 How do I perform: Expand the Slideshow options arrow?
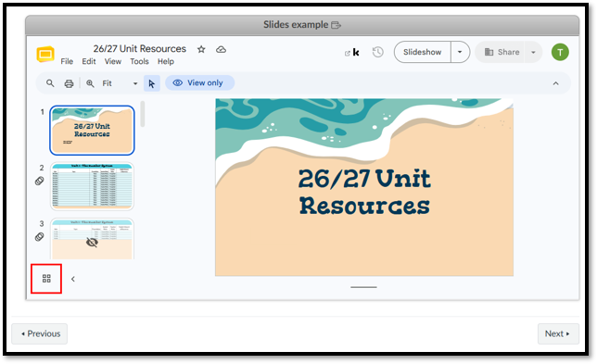460,52
